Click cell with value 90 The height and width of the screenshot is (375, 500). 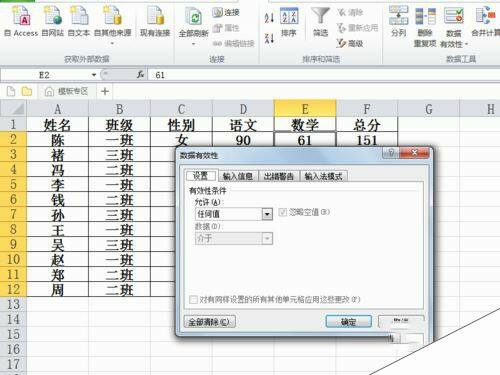(x=243, y=140)
